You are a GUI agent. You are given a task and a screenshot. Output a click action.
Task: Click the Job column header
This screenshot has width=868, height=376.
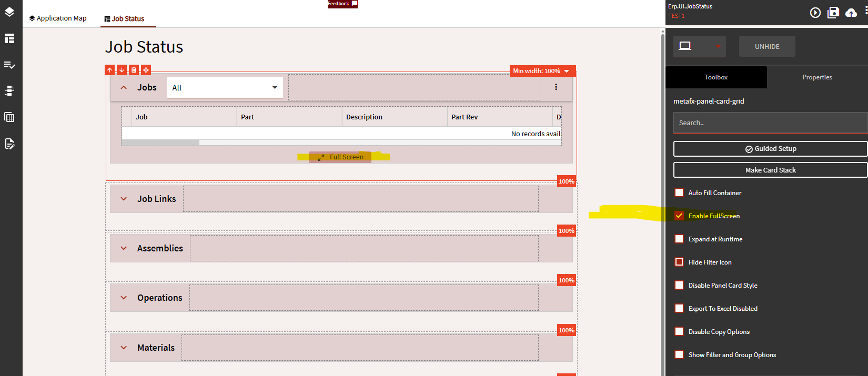(184, 117)
